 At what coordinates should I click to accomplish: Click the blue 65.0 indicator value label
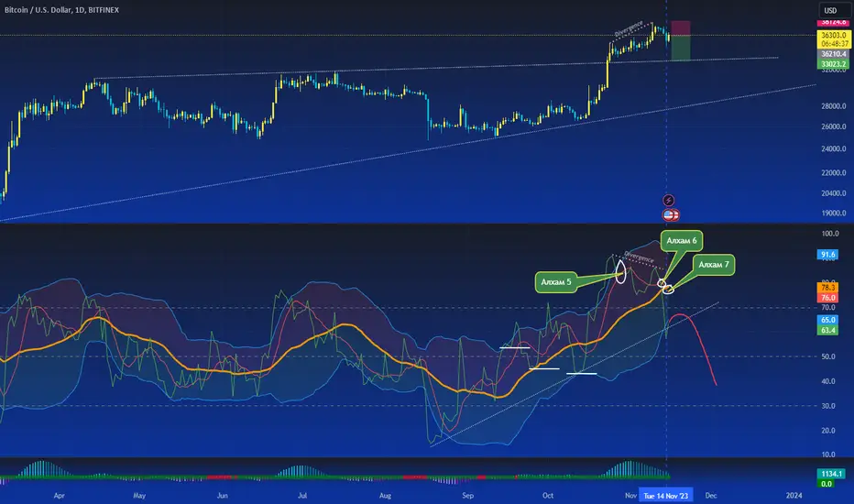pos(827,320)
